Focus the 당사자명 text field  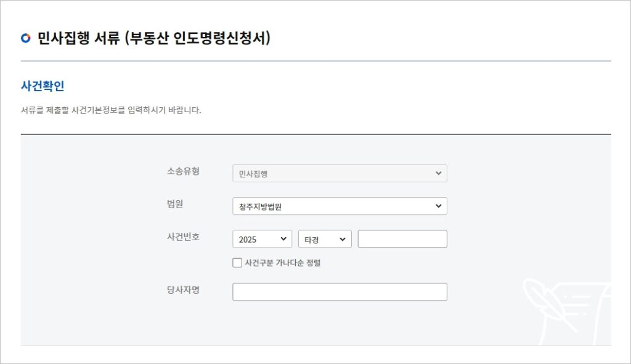pyautogui.click(x=340, y=292)
